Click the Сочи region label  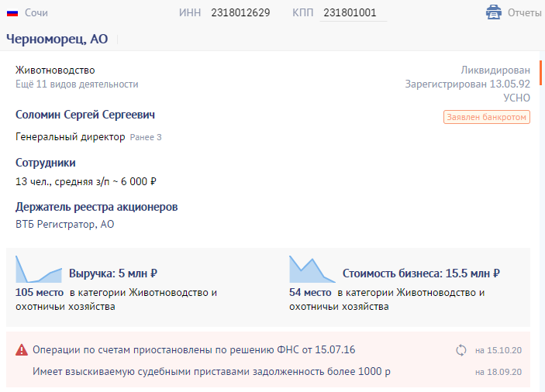(36, 13)
